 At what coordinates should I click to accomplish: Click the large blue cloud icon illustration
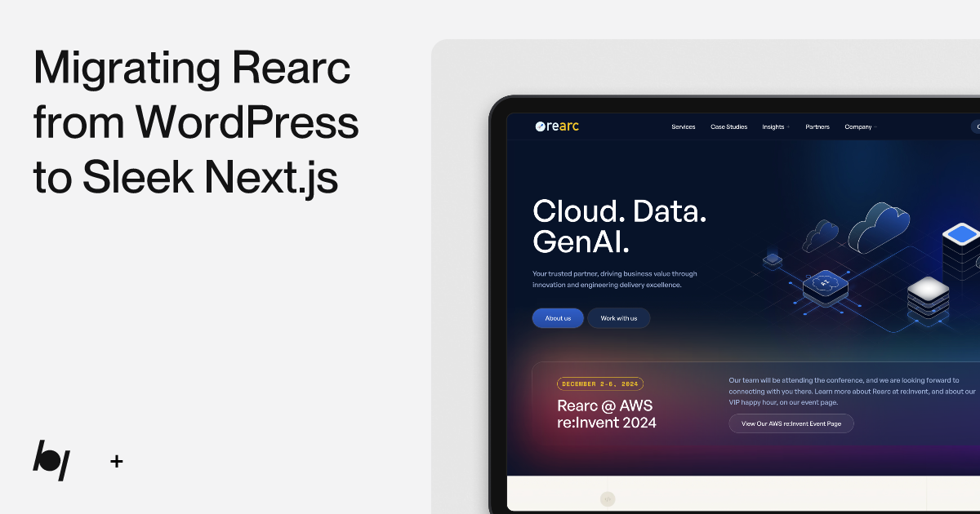point(878,226)
